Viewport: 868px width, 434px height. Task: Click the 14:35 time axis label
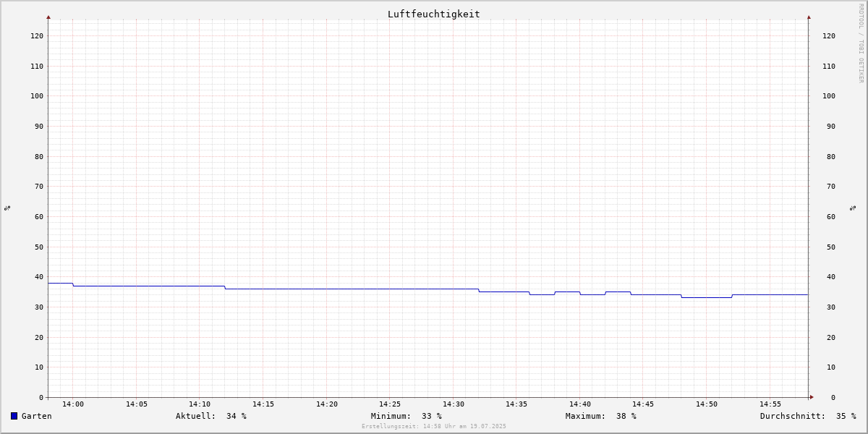tap(516, 404)
